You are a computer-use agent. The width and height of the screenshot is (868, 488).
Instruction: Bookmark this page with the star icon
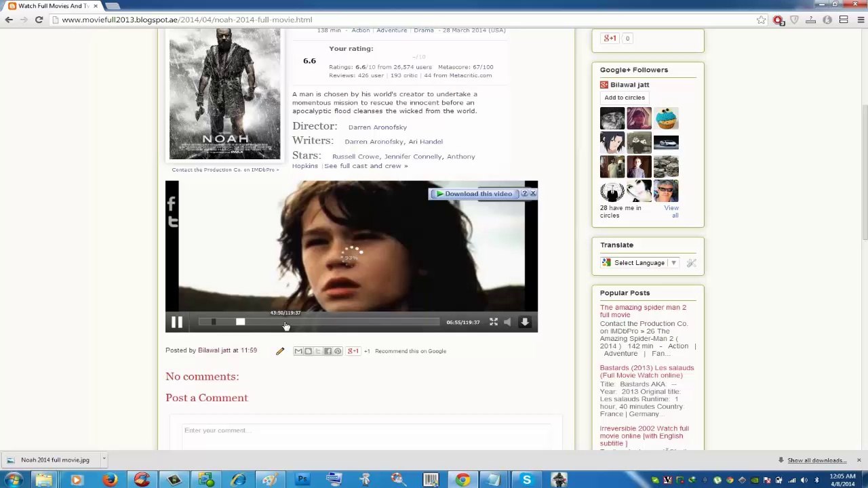(x=762, y=20)
